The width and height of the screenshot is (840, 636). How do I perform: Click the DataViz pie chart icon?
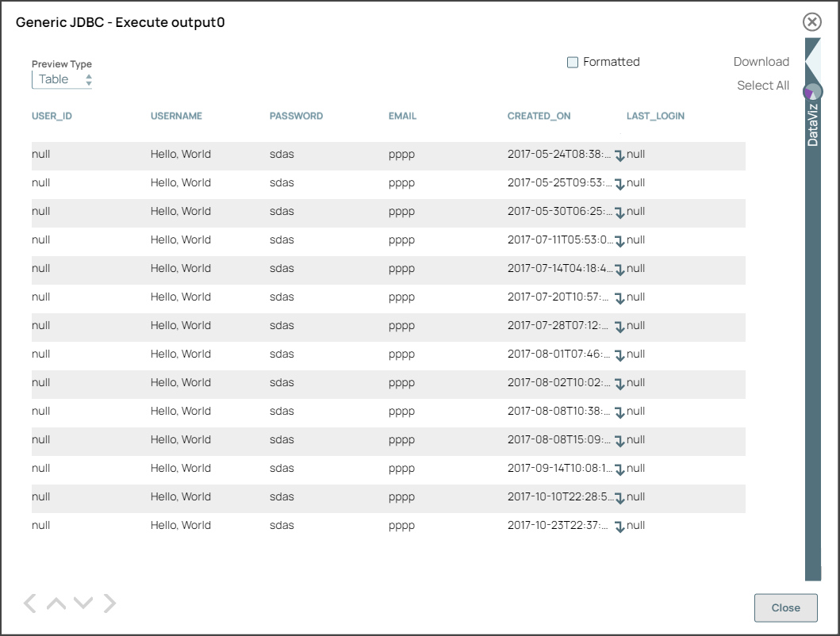tap(812, 91)
